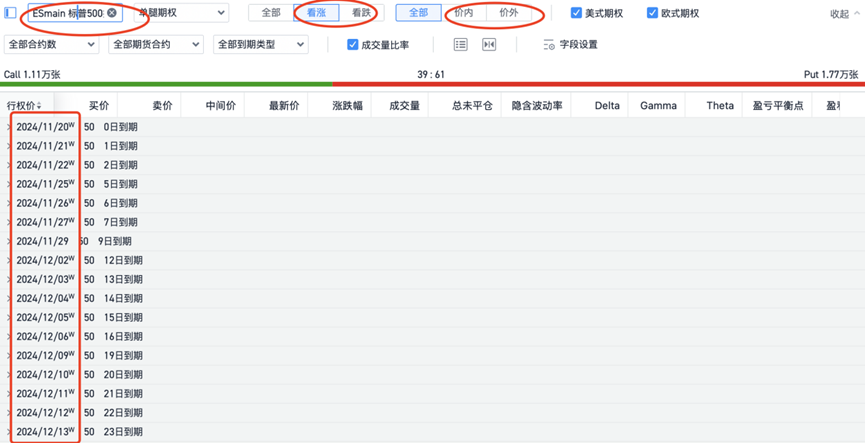The height and width of the screenshot is (443, 865).
Task: Select the 2024/11/26 '6日到期' row
Action: click(432, 203)
